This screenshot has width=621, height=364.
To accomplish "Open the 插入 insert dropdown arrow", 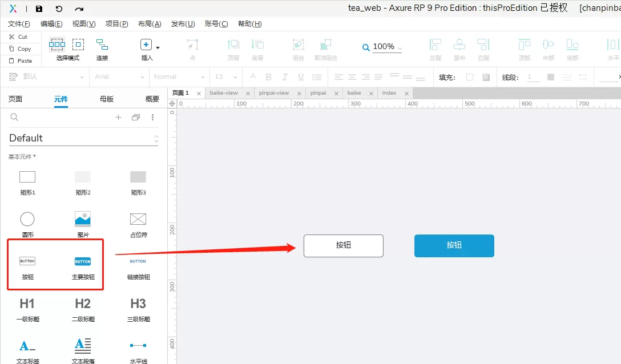I will [x=158, y=47].
